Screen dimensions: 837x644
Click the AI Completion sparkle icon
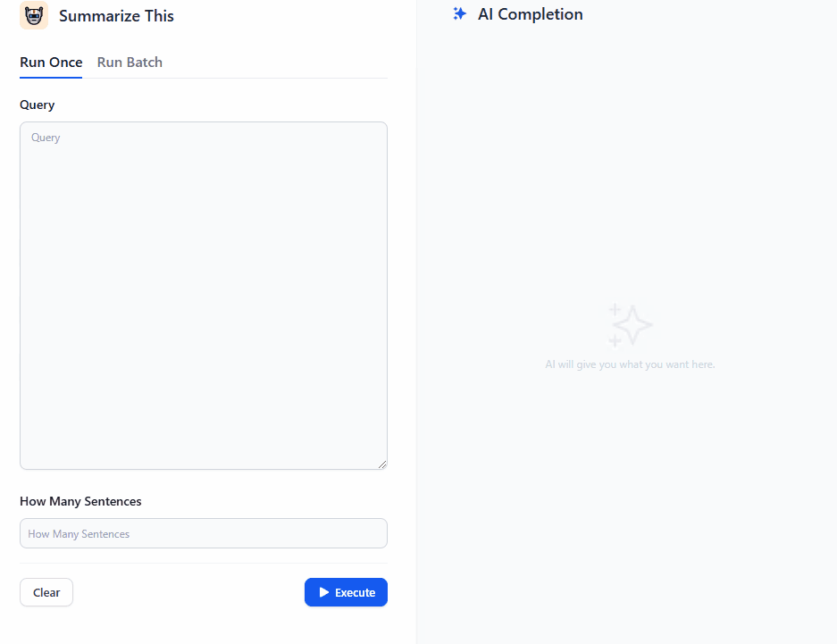tap(459, 14)
